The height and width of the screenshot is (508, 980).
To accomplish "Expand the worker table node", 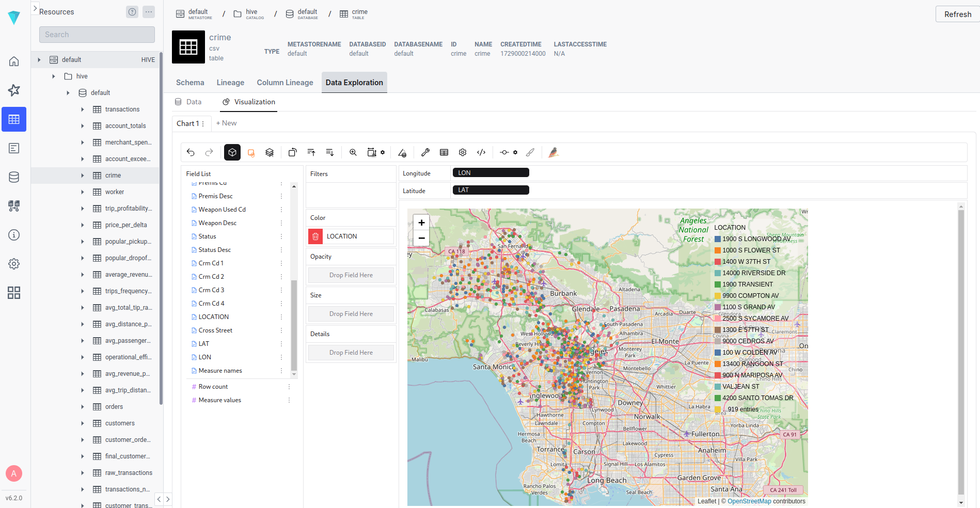I will point(82,192).
